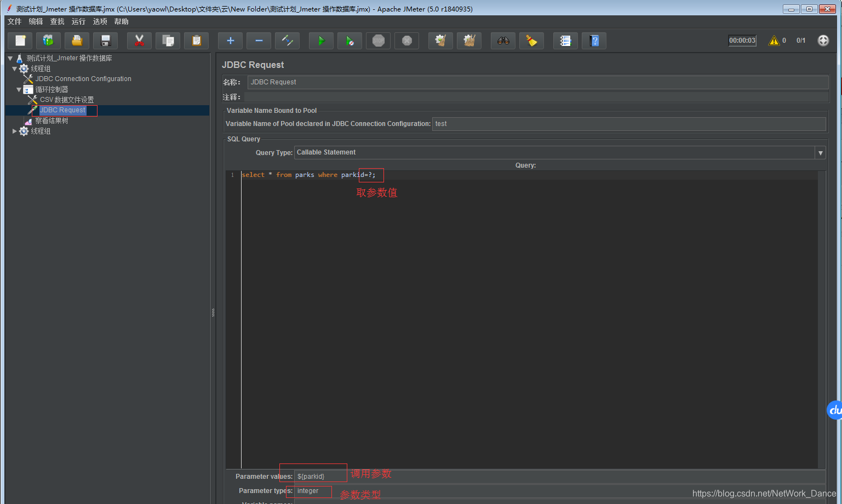Select the 循环控制器 tree node
The width and height of the screenshot is (842, 504).
pos(51,89)
